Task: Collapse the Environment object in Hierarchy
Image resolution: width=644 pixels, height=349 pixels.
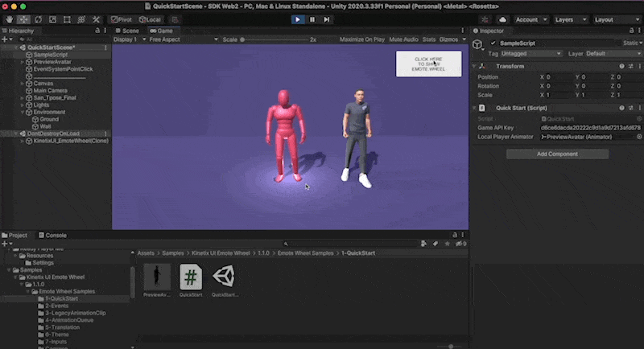Action: pyautogui.click(x=23, y=112)
